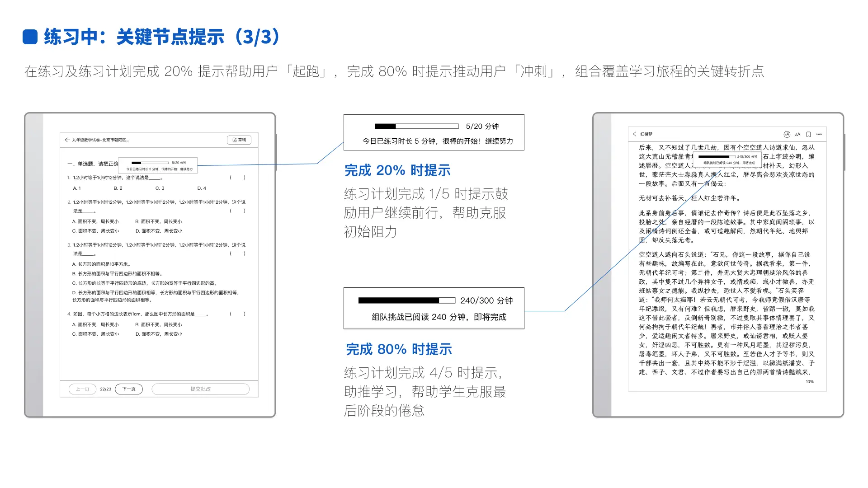The width and height of the screenshot is (868, 488).
Task: Click the 下一页 next page button
Action: pyautogui.click(x=129, y=389)
